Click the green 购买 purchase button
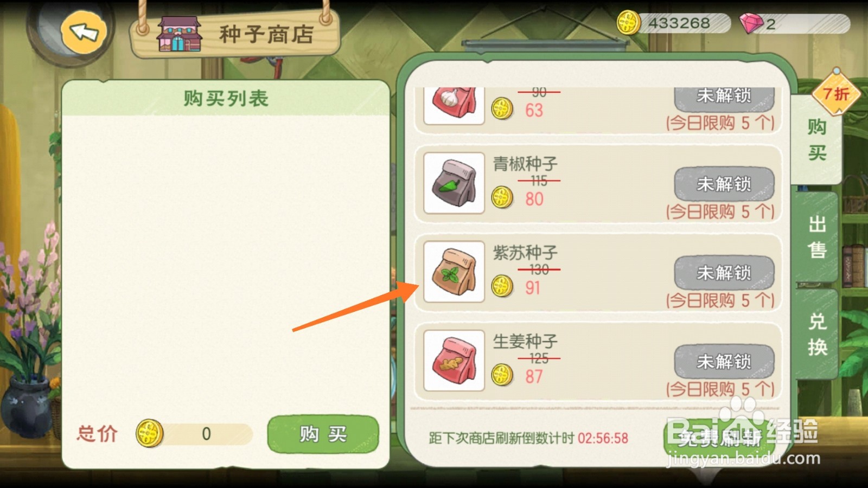The height and width of the screenshot is (488, 868). 323,434
